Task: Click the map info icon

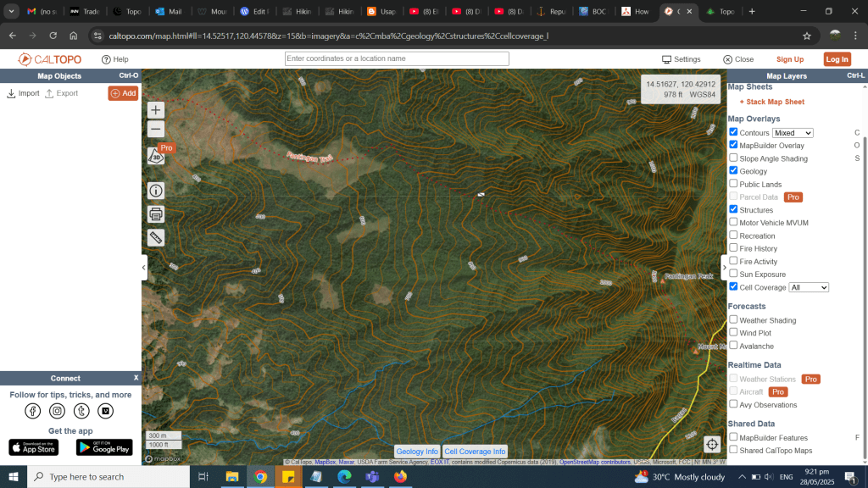Action: 155,191
